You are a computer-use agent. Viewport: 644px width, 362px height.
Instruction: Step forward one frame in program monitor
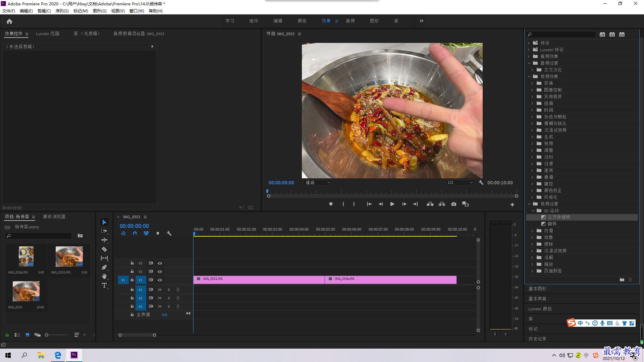(x=404, y=204)
